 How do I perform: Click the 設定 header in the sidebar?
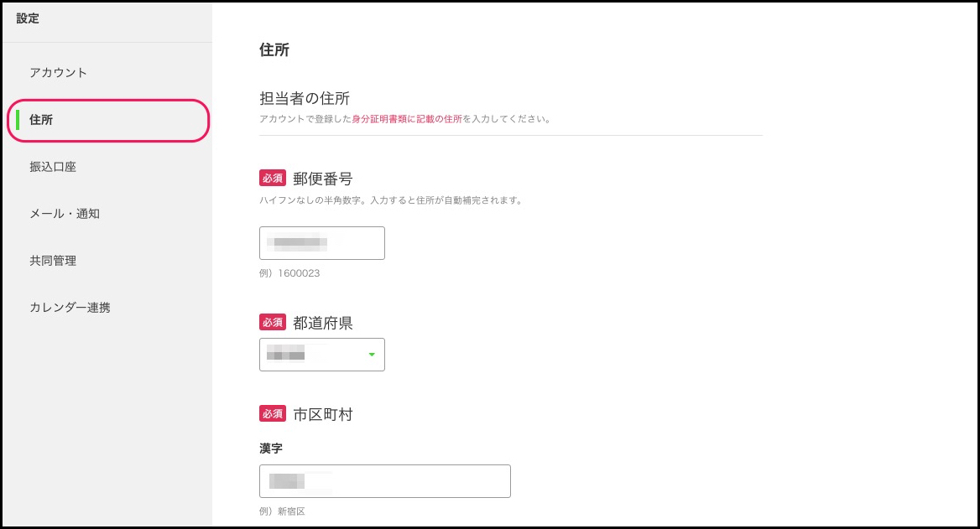click(x=28, y=18)
